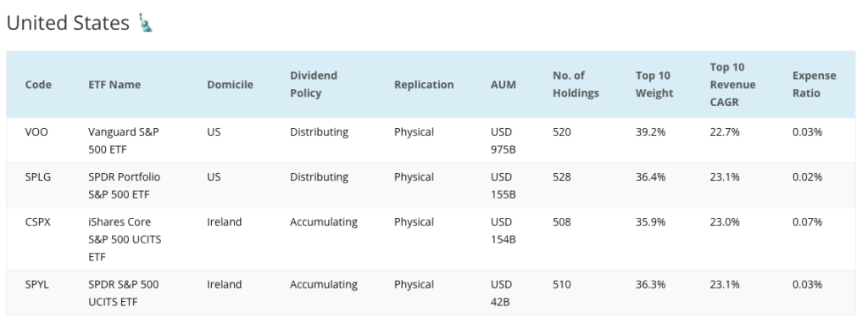Click the USD 975B AUM value
This screenshot has width=868, height=324.
pos(504,141)
